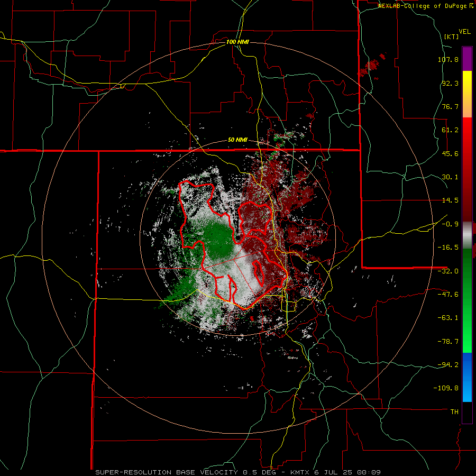Click the -16.5 legend value
The height and width of the screenshot is (476, 476).
(448, 248)
